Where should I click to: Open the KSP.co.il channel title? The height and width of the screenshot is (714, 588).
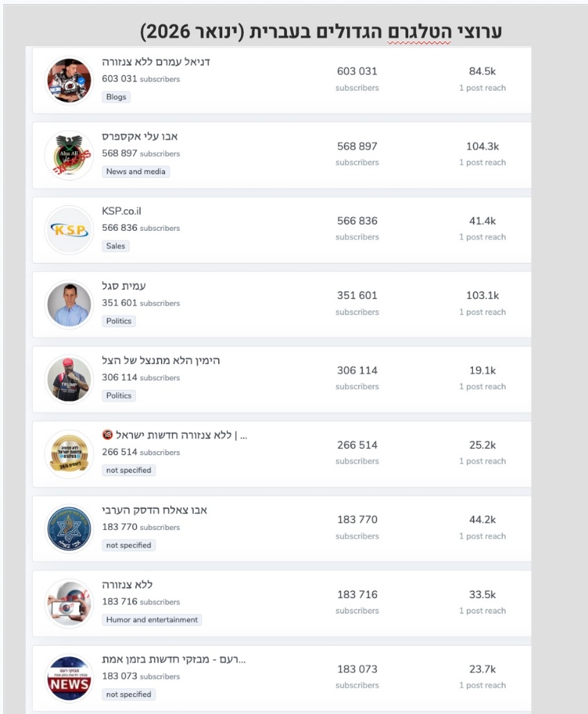(x=121, y=211)
